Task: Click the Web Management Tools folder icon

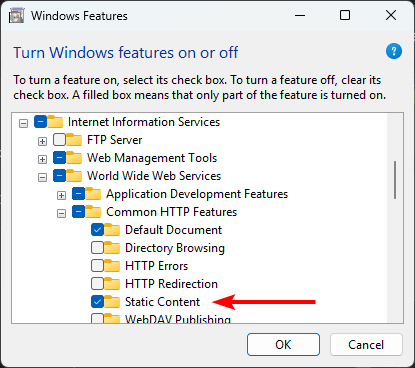Action: (74, 158)
